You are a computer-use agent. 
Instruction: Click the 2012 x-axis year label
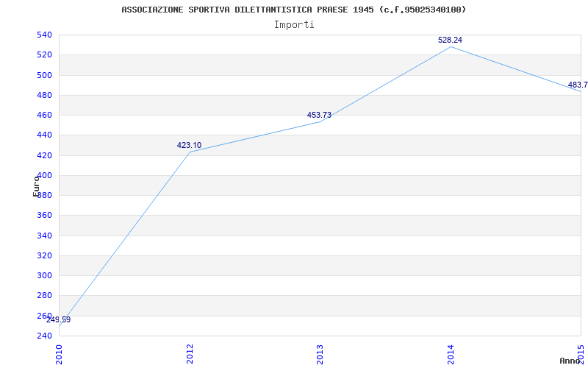(x=190, y=353)
